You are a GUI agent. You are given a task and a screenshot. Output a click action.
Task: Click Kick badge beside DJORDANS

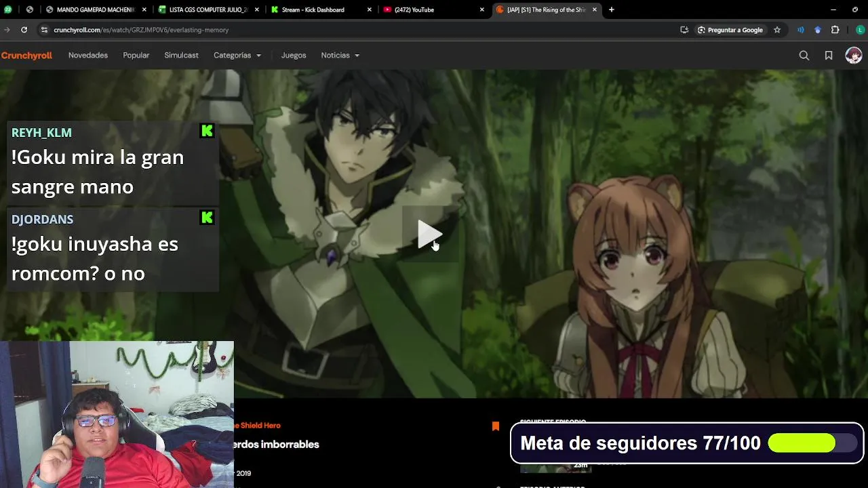click(208, 218)
